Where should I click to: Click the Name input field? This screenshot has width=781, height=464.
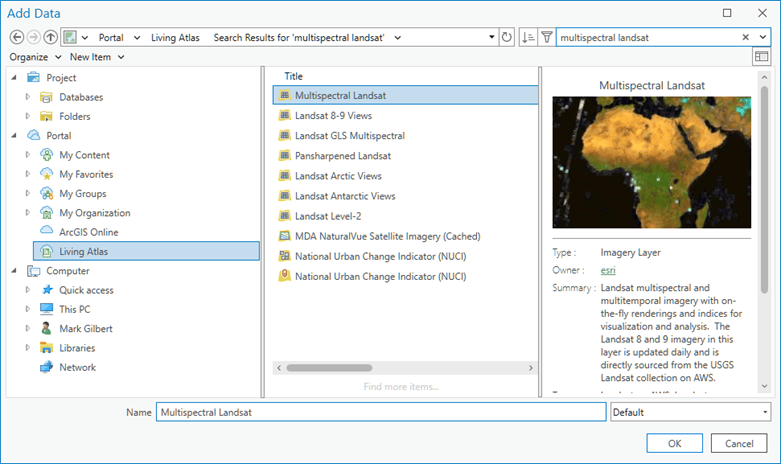381,412
